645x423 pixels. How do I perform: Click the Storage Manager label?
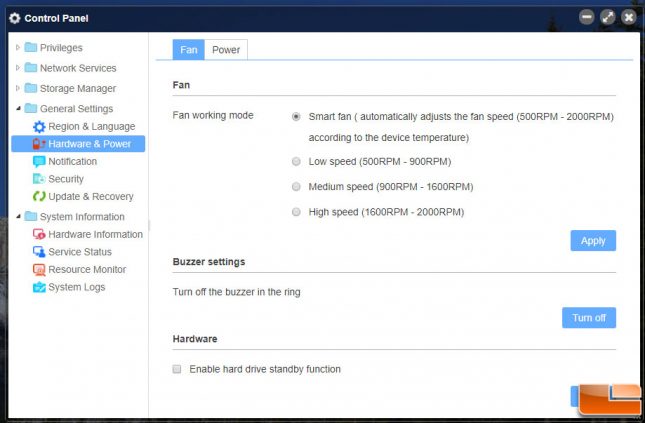(78, 88)
